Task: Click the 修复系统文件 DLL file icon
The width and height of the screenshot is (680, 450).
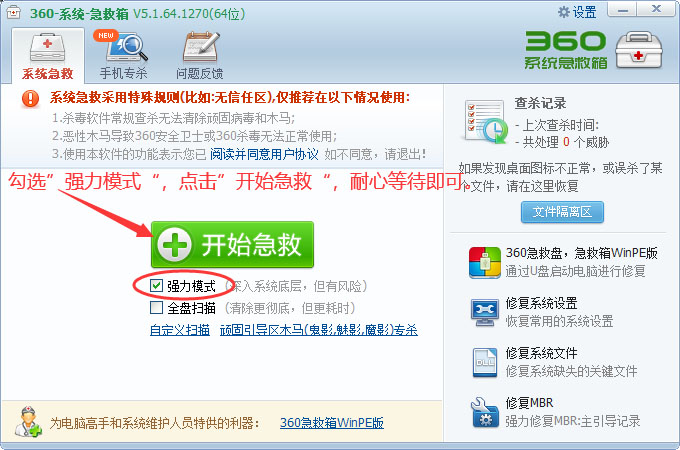Action: coord(484,362)
